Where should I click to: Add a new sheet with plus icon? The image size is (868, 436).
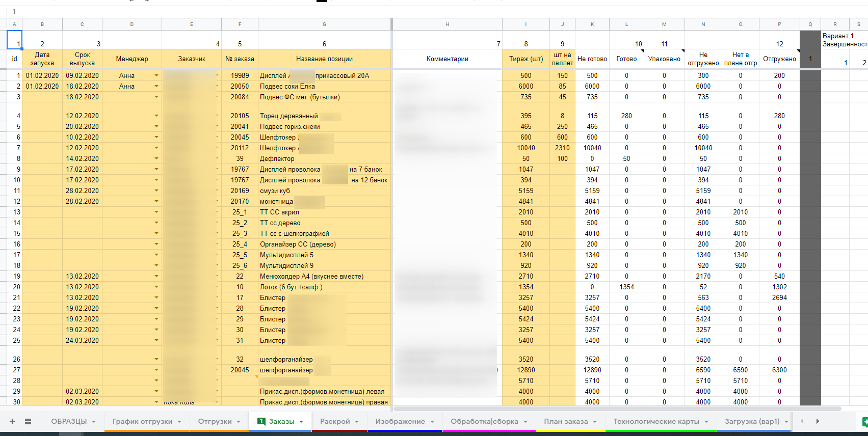[12, 421]
